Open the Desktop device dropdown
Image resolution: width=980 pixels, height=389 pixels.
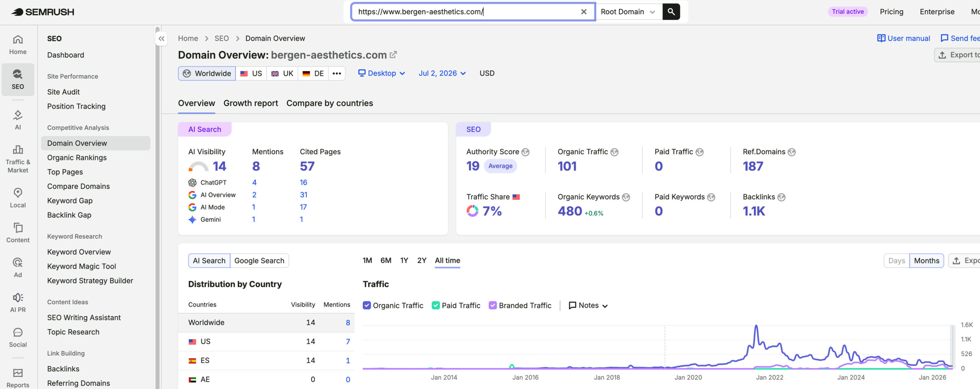pos(381,73)
